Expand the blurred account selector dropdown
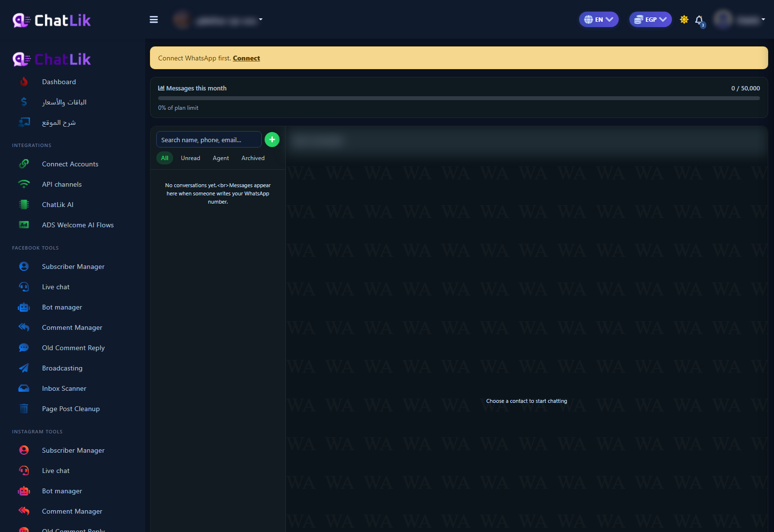This screenshot has height=532, width=774. pos(218,20)
